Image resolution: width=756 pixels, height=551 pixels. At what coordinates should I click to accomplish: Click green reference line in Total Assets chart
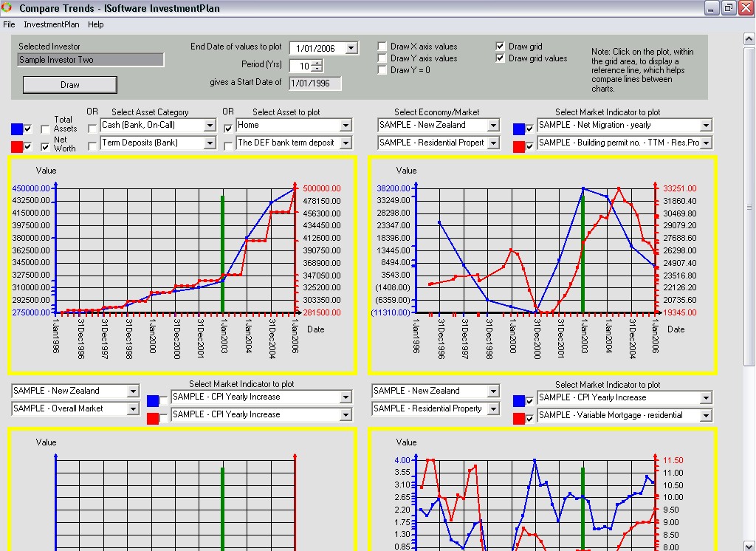pos(222,254)
